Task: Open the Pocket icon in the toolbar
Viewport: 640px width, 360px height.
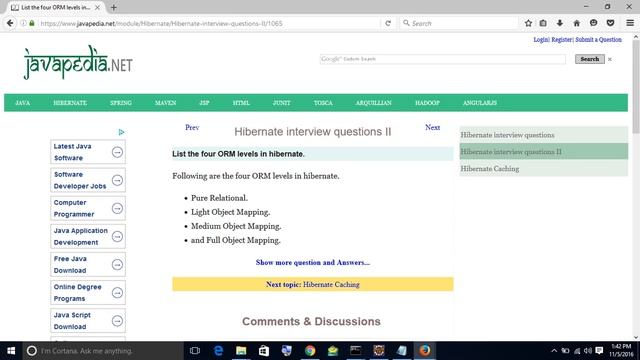Action: click(x=610, y=23)
